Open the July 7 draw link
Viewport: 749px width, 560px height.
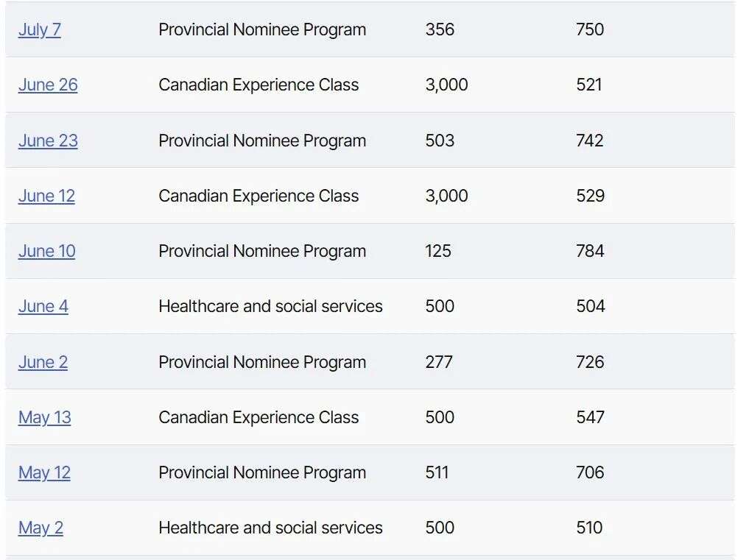(40, 30)
